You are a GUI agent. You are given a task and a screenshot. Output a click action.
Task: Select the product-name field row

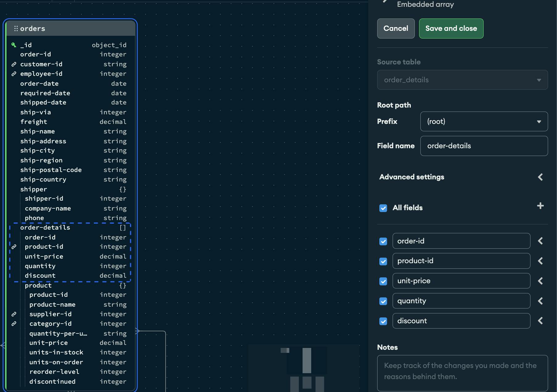[x=71, y=304]
